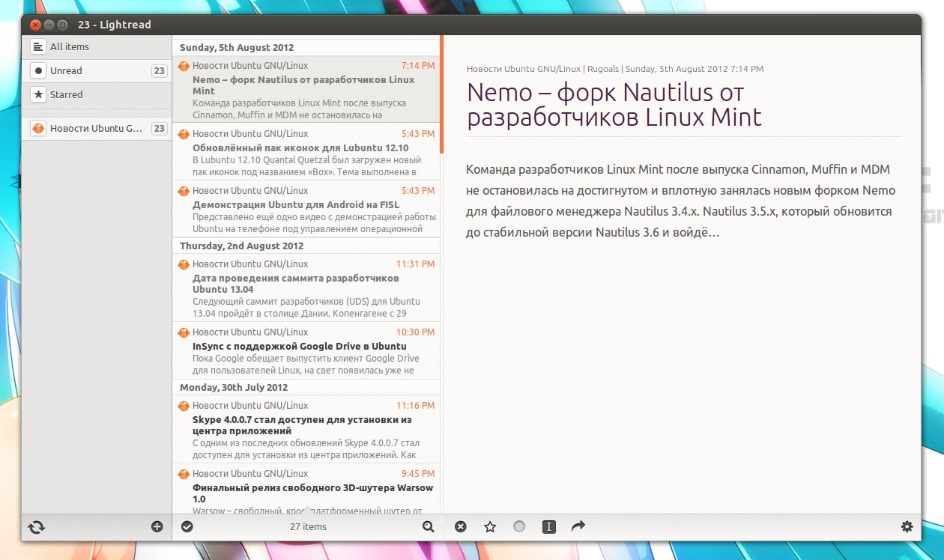Screen dimensions: 944x560
Task: Open the article "Nemo – форк Nautilus" in the list
Action: click(x=306, y=89)
